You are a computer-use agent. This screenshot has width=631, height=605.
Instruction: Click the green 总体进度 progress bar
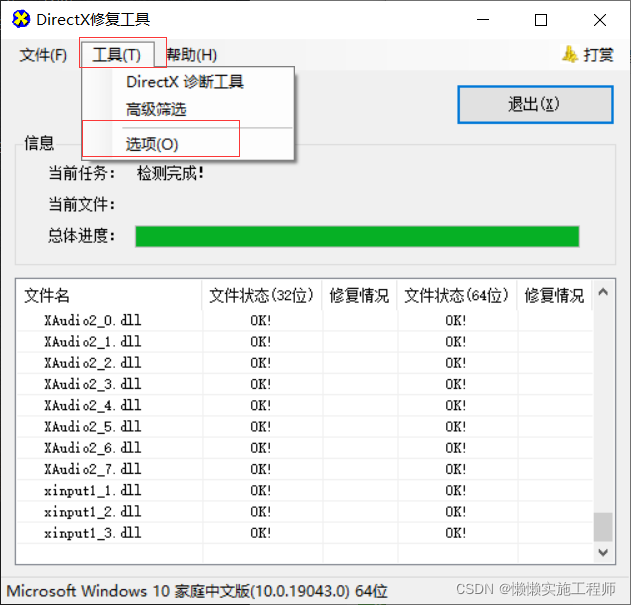(357, 236)
